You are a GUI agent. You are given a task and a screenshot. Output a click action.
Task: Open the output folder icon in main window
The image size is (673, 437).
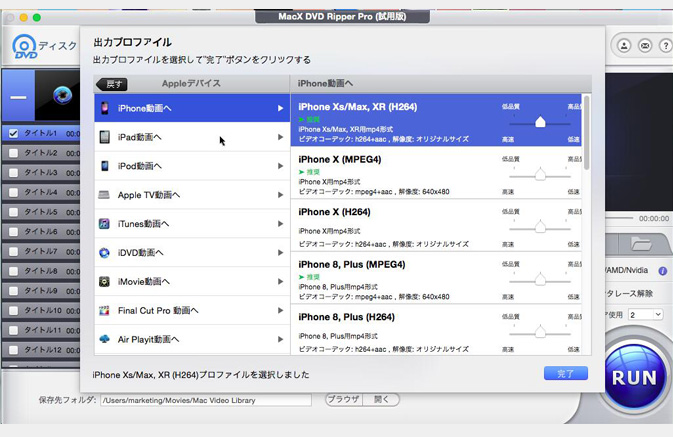pos(641,244)
